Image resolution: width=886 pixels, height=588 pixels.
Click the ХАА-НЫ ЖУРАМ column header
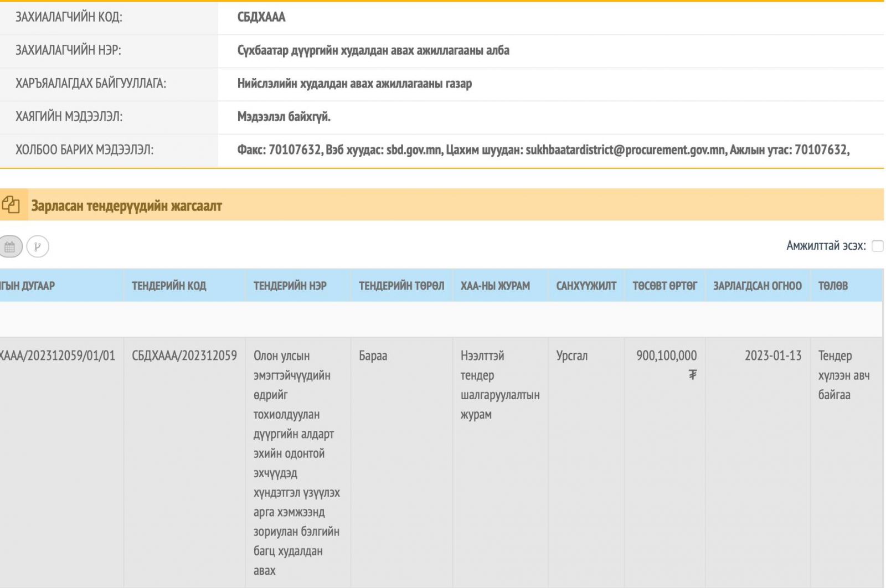pyautogui.click(x=495, y=286)
